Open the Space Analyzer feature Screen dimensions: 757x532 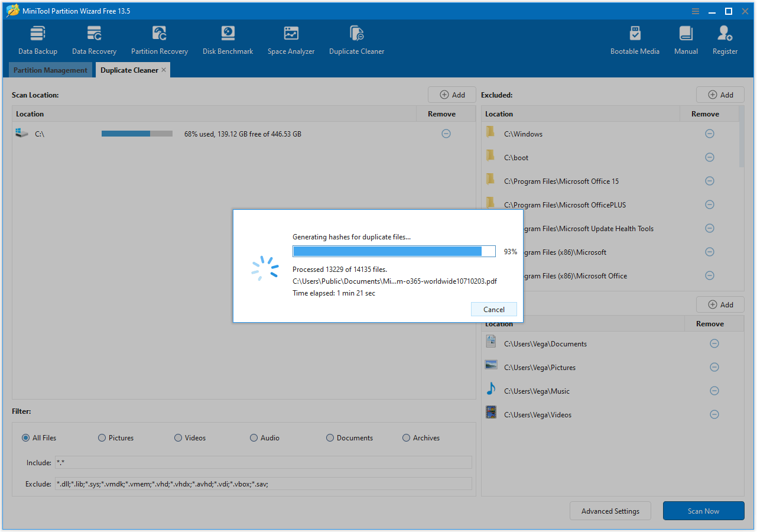pos(291,38)
